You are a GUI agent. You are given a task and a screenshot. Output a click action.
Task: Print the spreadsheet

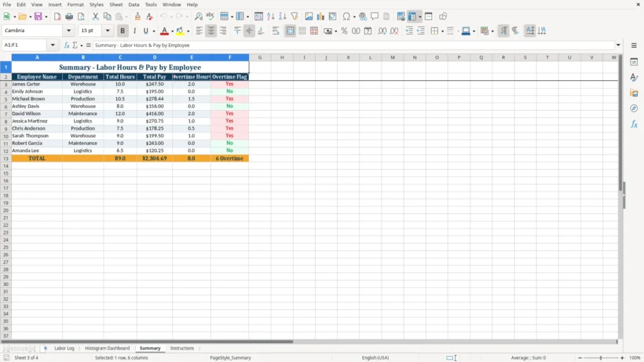(69, 16)
